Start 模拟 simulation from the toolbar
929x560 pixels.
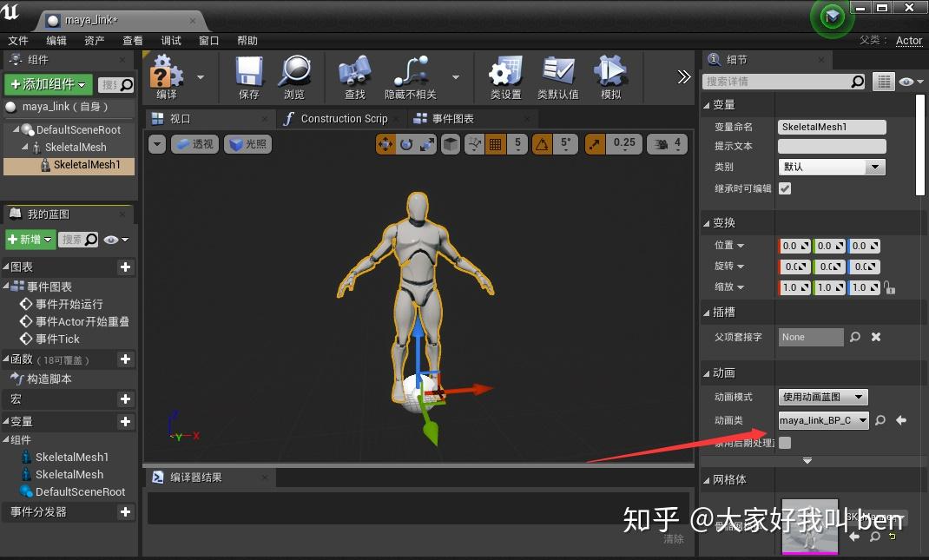click(610, 74)
